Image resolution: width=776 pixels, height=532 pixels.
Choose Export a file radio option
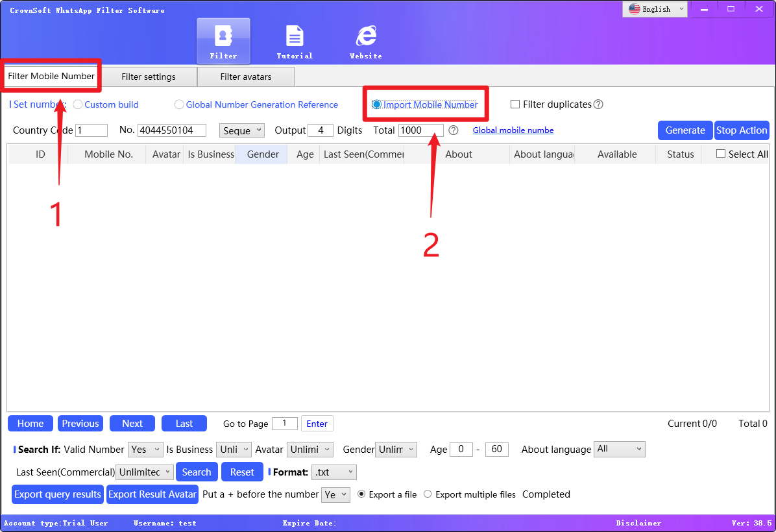361,494
